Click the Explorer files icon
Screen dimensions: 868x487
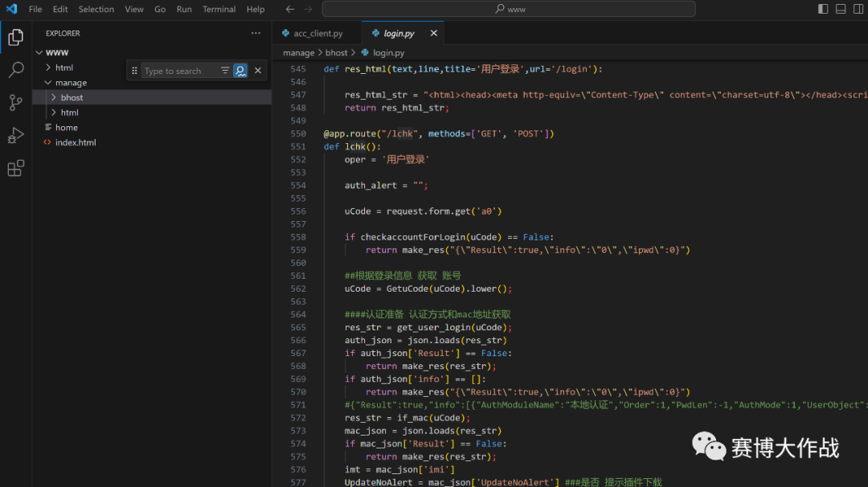point(15,37)
